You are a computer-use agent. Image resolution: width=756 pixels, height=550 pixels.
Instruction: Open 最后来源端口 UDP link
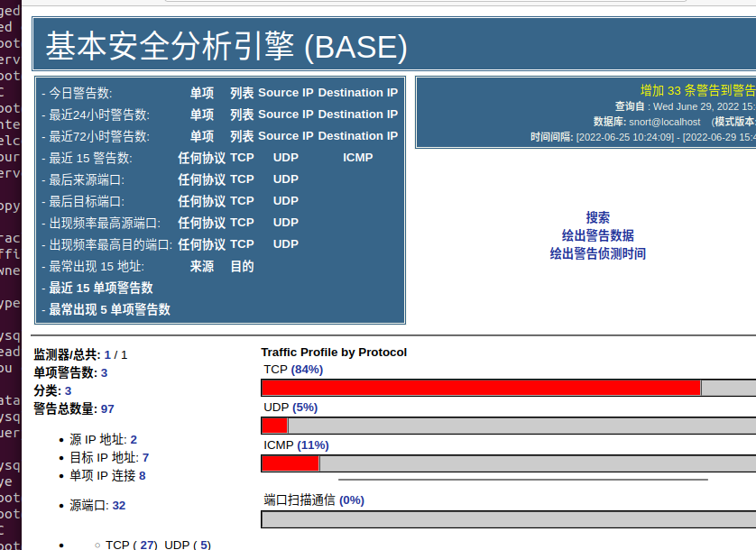point(286,179)
